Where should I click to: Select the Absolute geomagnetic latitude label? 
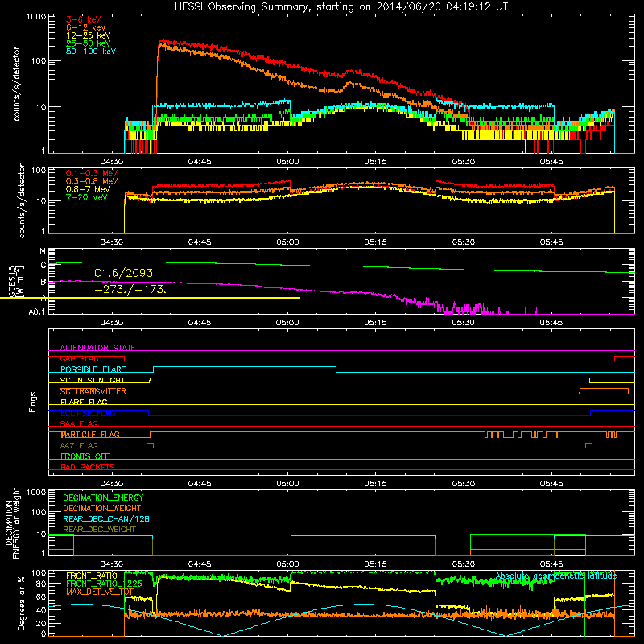coord(556,576)
